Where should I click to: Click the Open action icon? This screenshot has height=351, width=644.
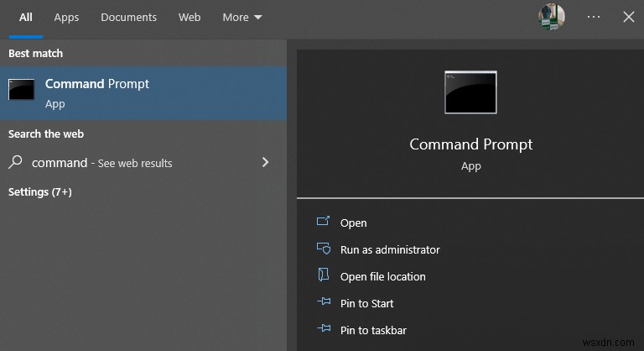coord(324,223)
